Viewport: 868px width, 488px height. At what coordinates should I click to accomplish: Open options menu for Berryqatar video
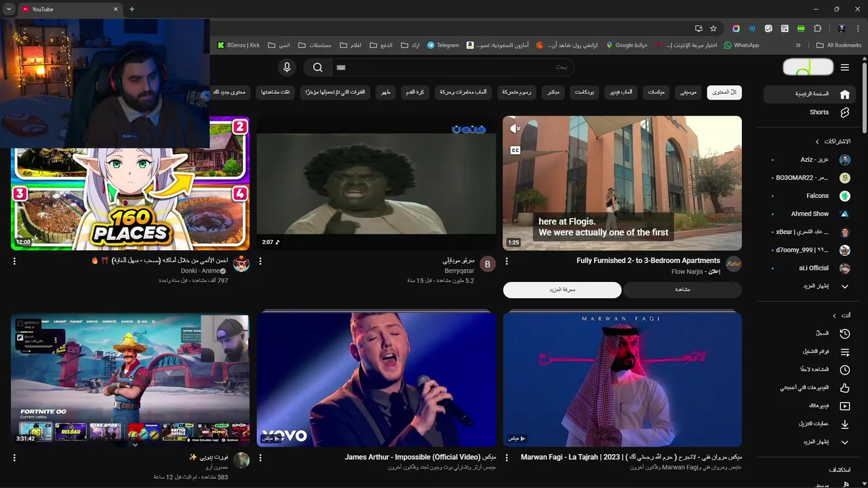260,261
